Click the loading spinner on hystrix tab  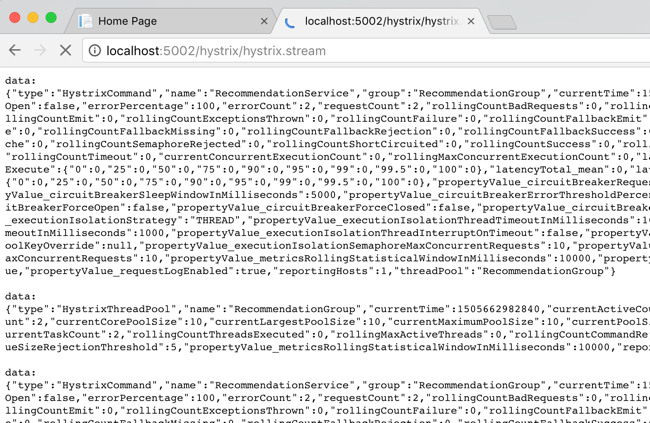(x=290, y=20)
